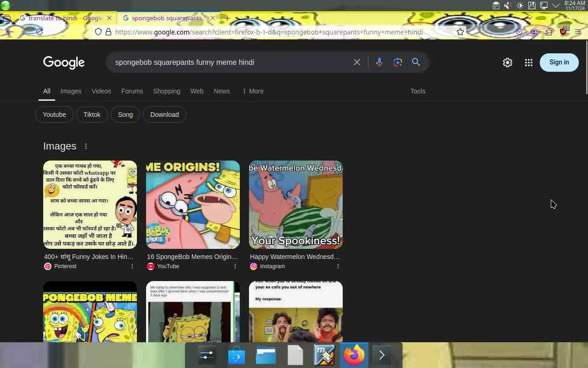The width and height of the screenshot is (588, 368).
Task: Expand hidden system tray icons chevron
Action: point(555,6)
